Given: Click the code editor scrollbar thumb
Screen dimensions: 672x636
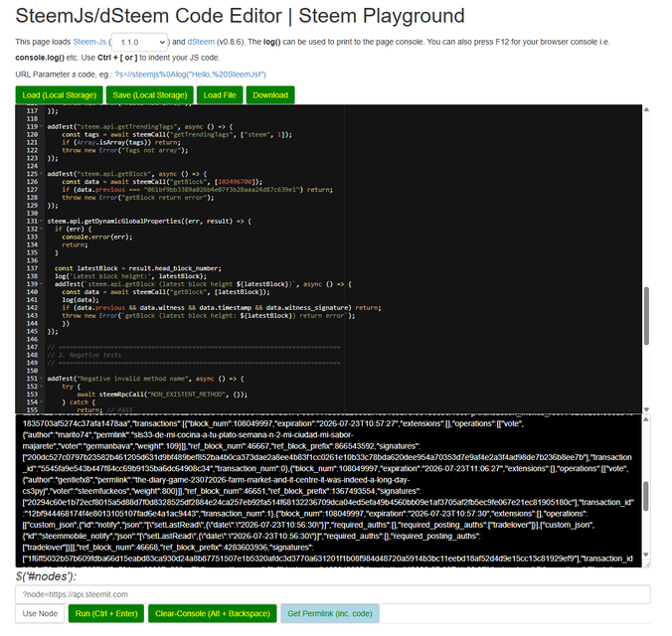Looking at the screenshot, I should click(646, 316).
